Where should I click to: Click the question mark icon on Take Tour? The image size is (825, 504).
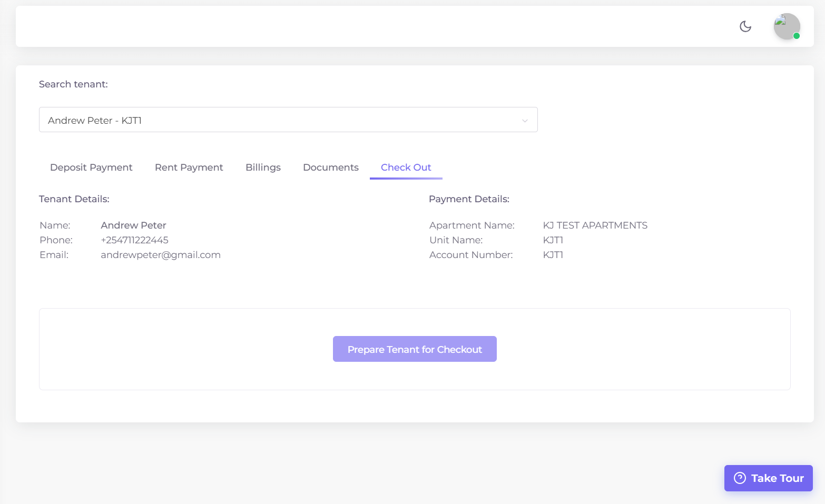coord(740,478)
